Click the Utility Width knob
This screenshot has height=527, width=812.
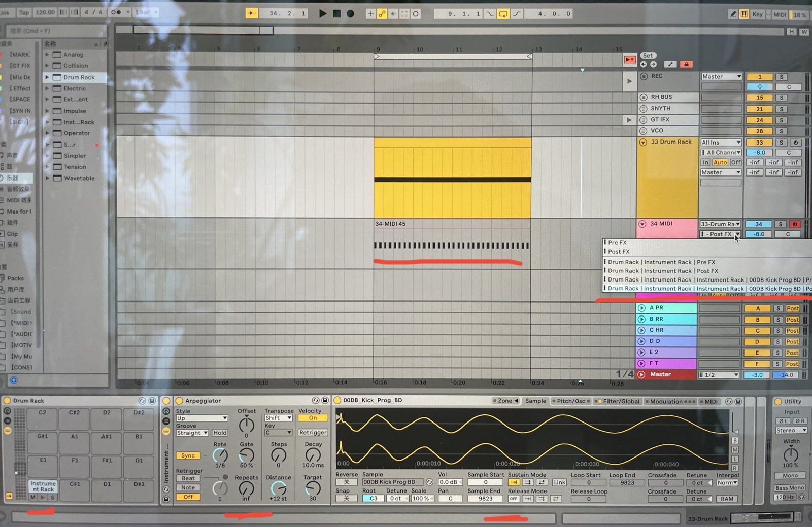(790, 454)
